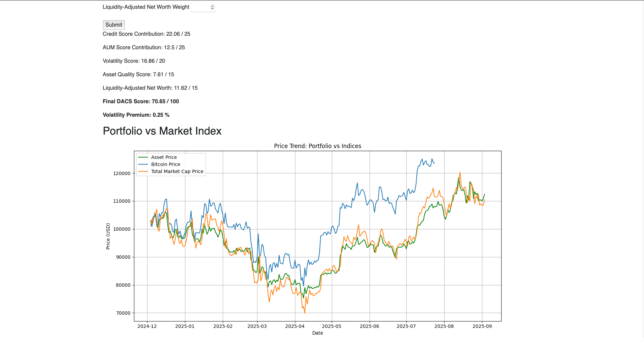Click the Portfolio vs Market Index heading
644x338 pixels.
[x=162, y=131]
